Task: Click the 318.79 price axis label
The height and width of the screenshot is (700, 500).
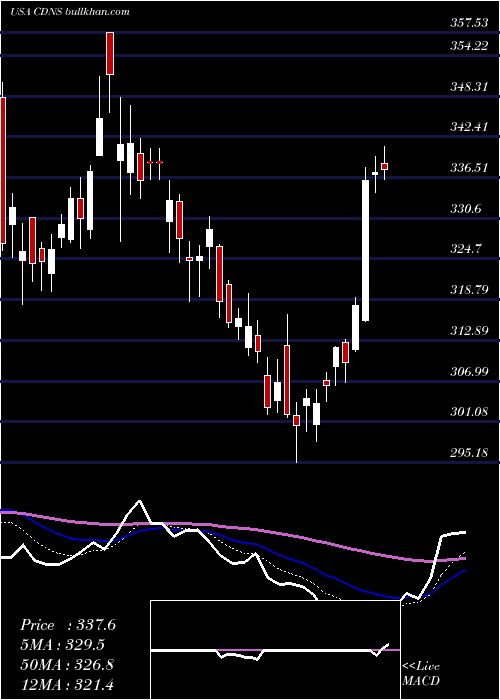Action: (x=469, y=290)
